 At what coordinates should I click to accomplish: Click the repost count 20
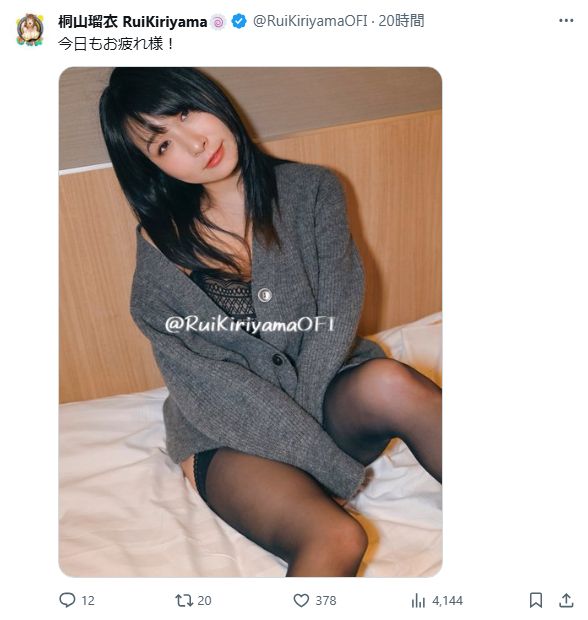click(204, 601)
